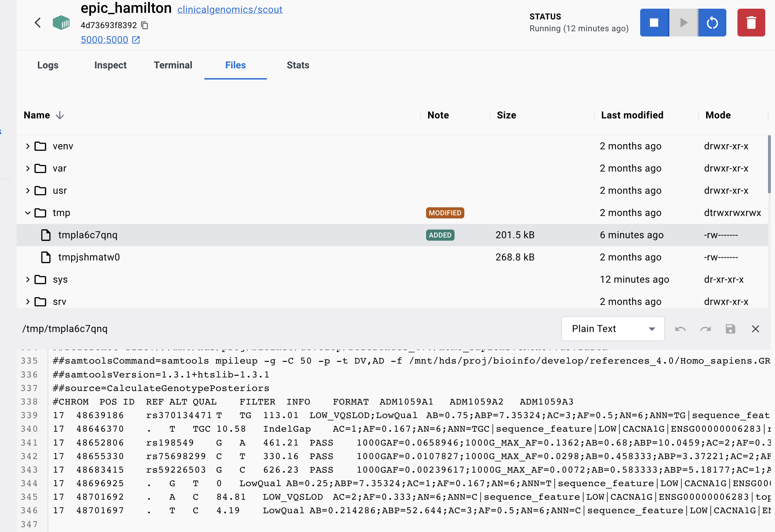Expand the sys folder
The height and width of the screenshot is (532, 775).
coord(28,279)
